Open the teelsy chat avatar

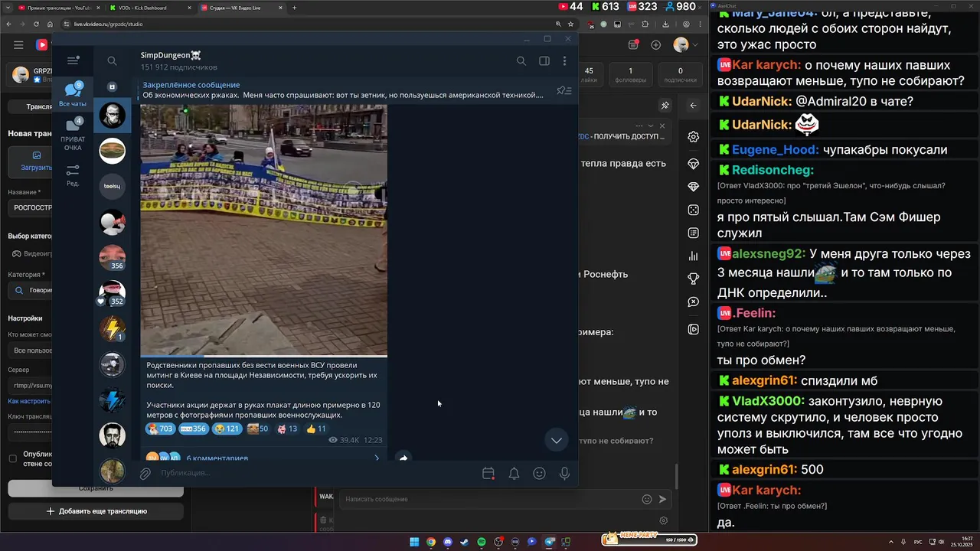click(x=113, y=186)
